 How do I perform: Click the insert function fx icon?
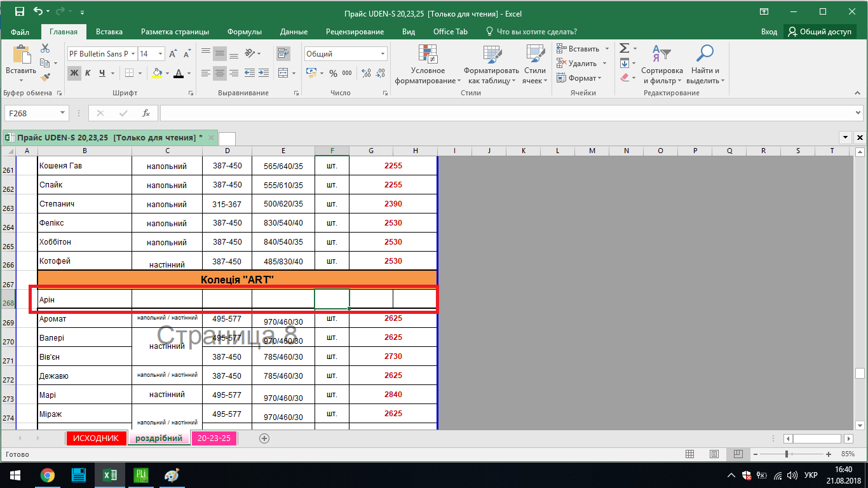pyautogui.click(x=146, y=113)
